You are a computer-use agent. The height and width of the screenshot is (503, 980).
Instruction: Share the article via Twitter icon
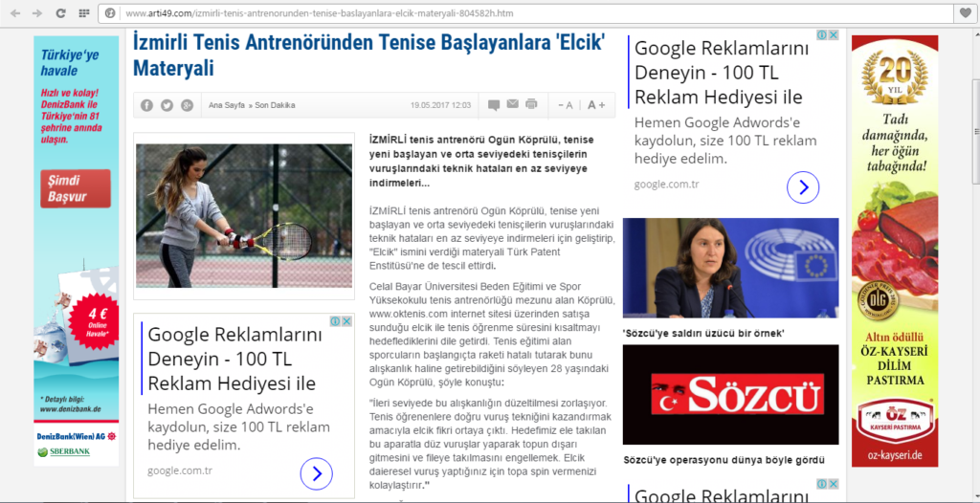pyautogui.click(x=167, y=105)
